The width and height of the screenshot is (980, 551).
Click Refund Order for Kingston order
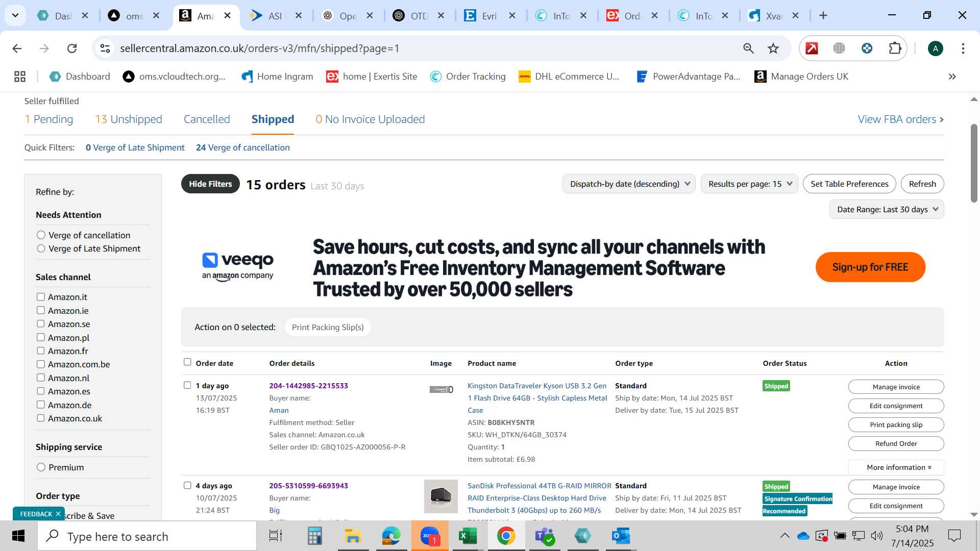click(x=896, y=443)
